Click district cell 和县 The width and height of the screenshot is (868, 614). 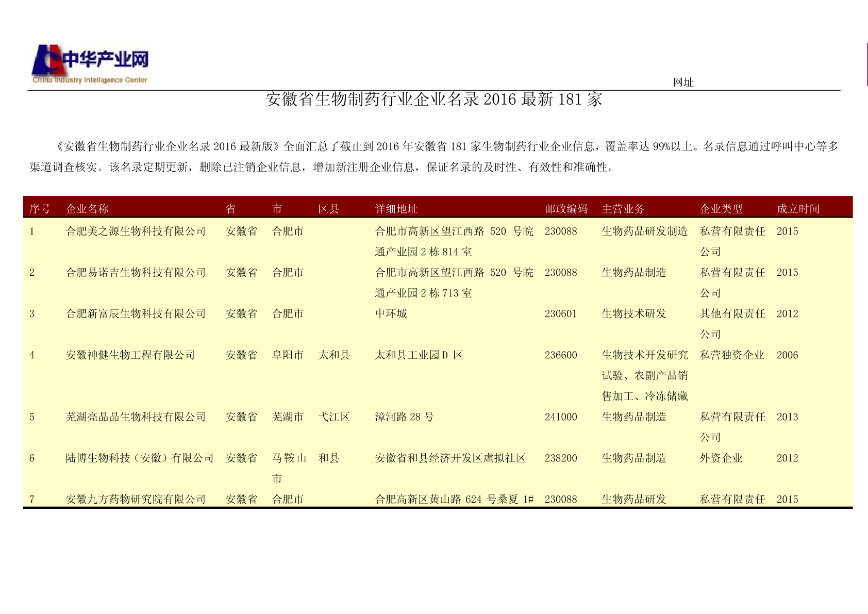pyautogui.click(x=329, y=458)
